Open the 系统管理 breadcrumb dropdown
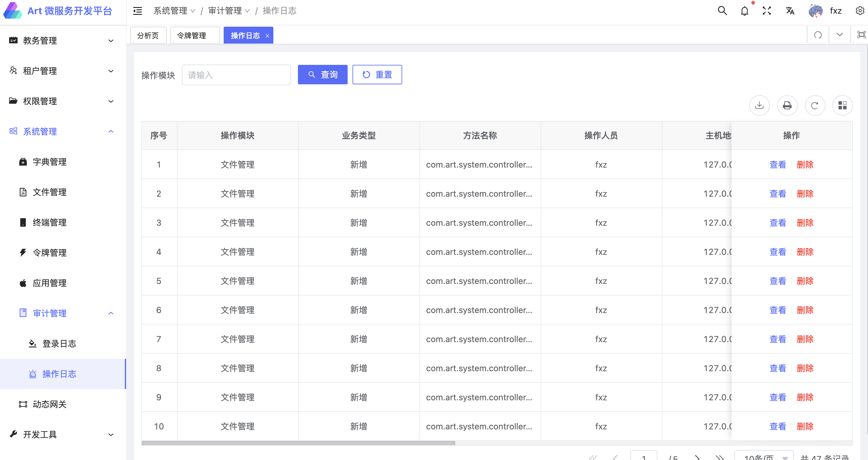This screenshot has height=460, width=868. [x=174, y=11]
